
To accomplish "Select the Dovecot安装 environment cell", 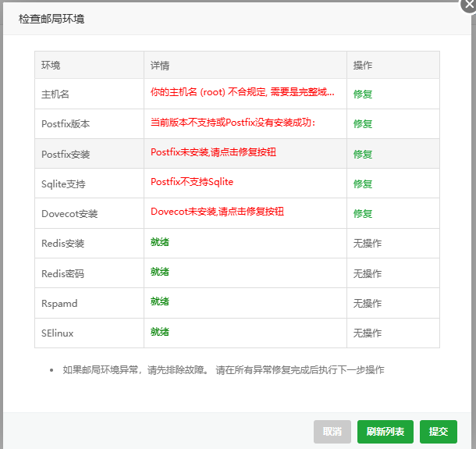I will pos(89,213).
